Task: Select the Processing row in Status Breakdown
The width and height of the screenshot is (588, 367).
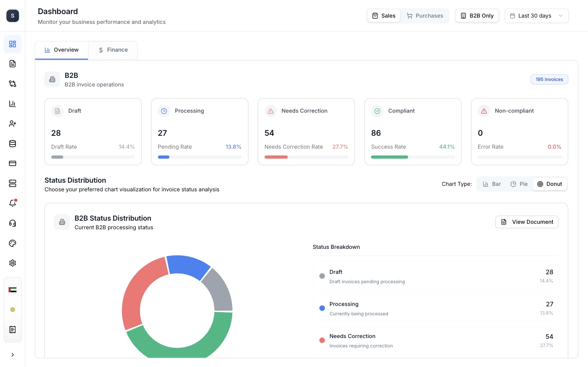Action: point(436,308)
